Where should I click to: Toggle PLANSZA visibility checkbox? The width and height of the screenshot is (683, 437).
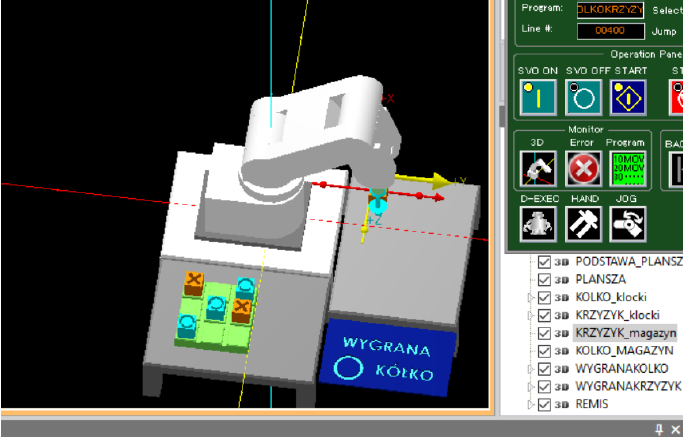(x=544, y=280)
